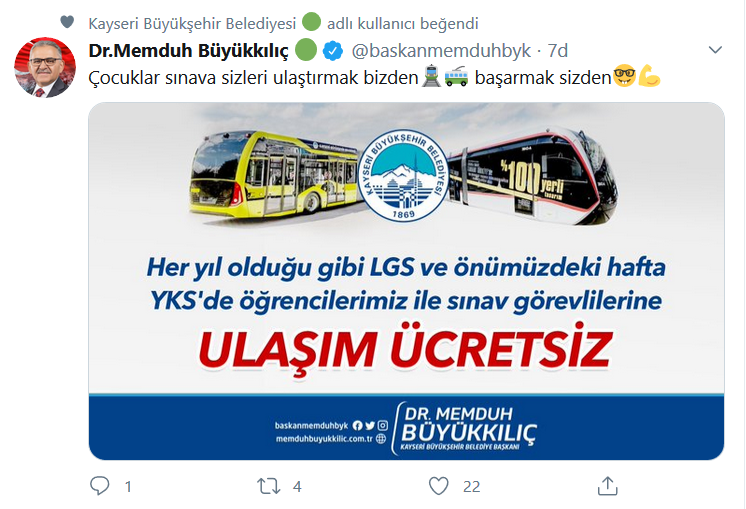Click the yellow bus in the image

[273, 175]
